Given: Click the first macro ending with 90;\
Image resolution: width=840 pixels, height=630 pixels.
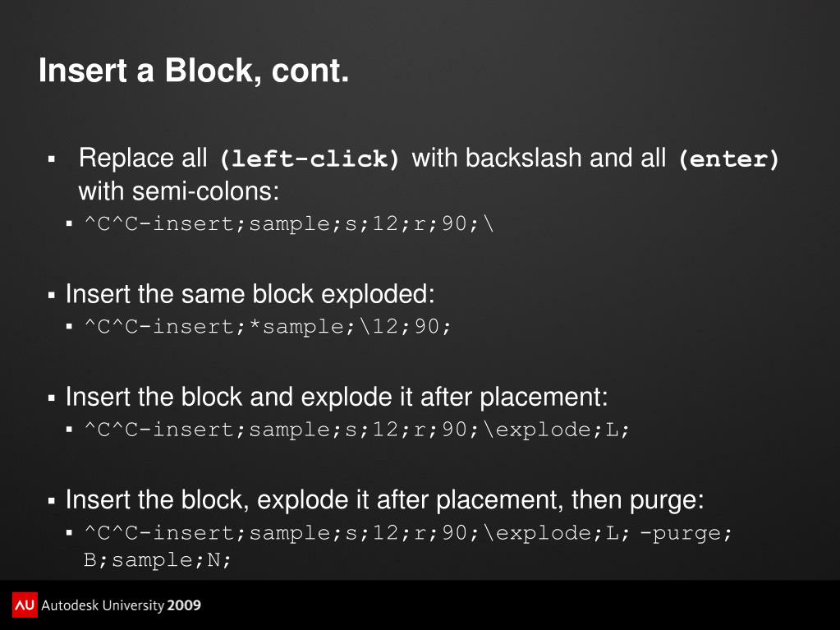Looking at the screenshot, I should [289, 223].
